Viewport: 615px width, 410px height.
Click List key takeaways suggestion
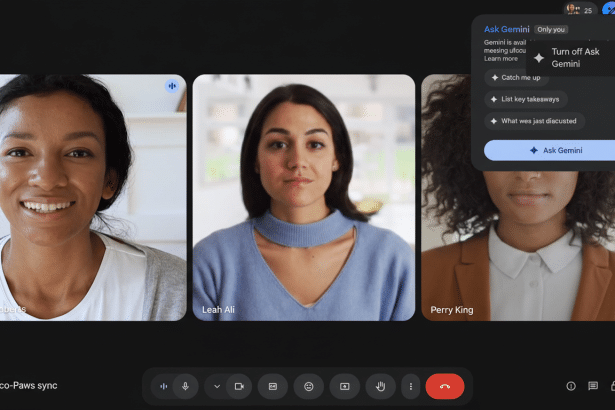point(526,99)
